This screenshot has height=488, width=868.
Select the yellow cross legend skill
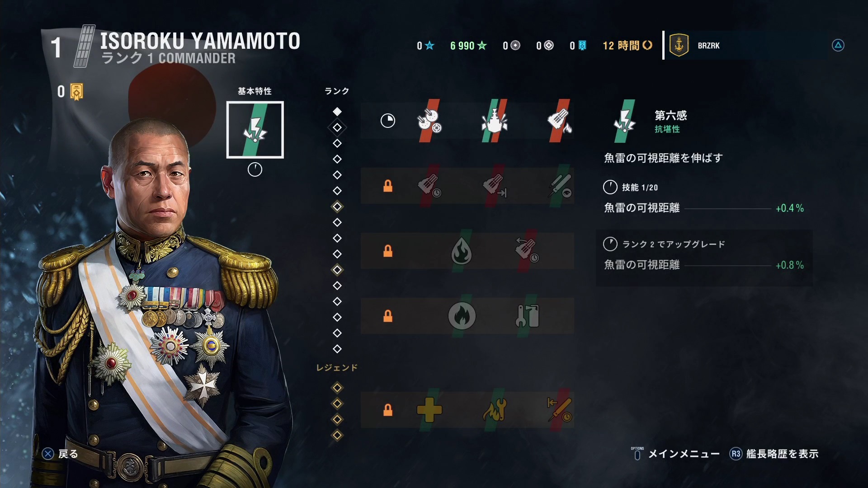click(429, 410)
